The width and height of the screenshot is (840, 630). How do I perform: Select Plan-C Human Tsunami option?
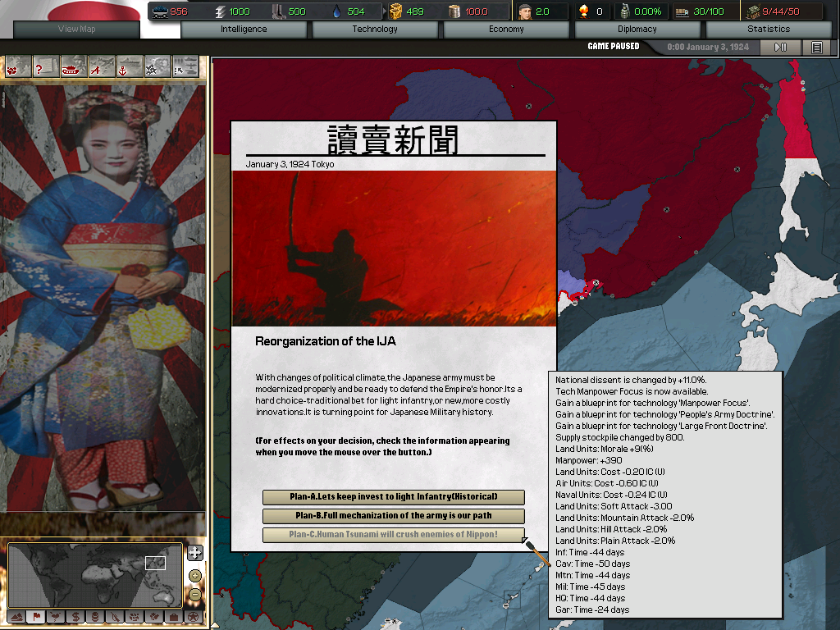[394, 535]
